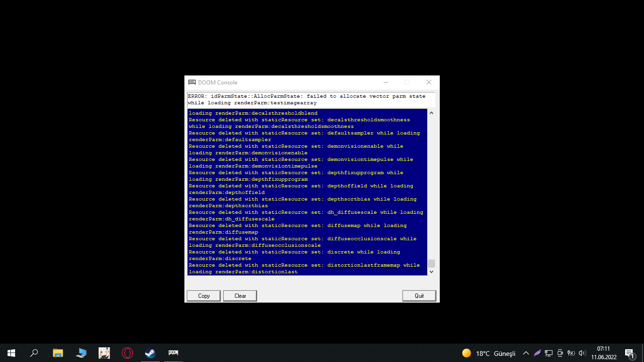Image resolution: width=644 pixels, height=362 pixels.
Task: Copy the DOOM Console log output
Action: (x=204, y=296)
